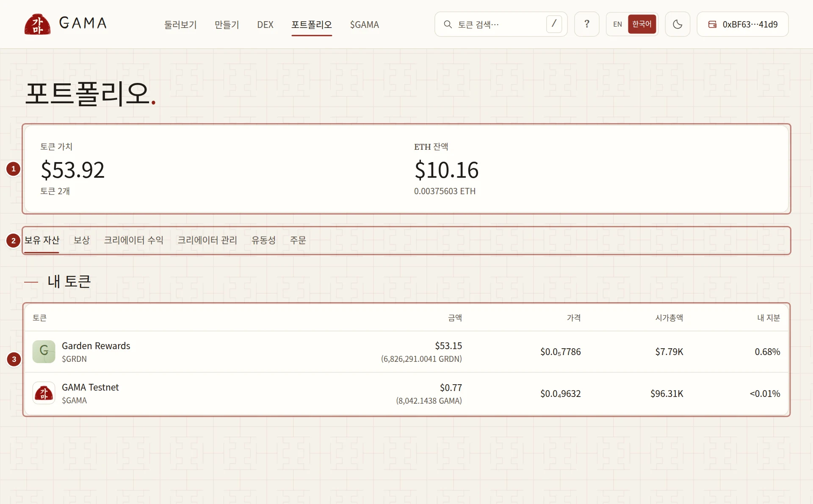The image size is (813, 504).
Task: Open help with the question mark button
Action: (x=586, y=24)
